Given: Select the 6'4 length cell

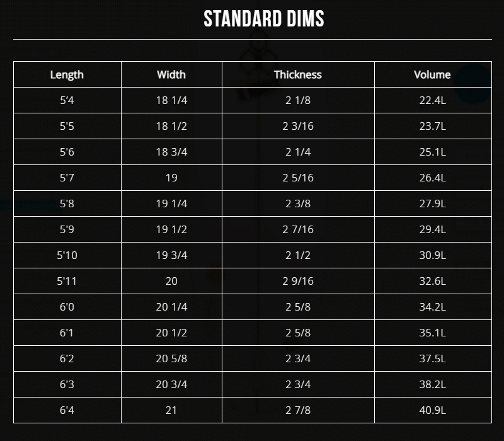Looking at the screenshot, I should 67,410.
